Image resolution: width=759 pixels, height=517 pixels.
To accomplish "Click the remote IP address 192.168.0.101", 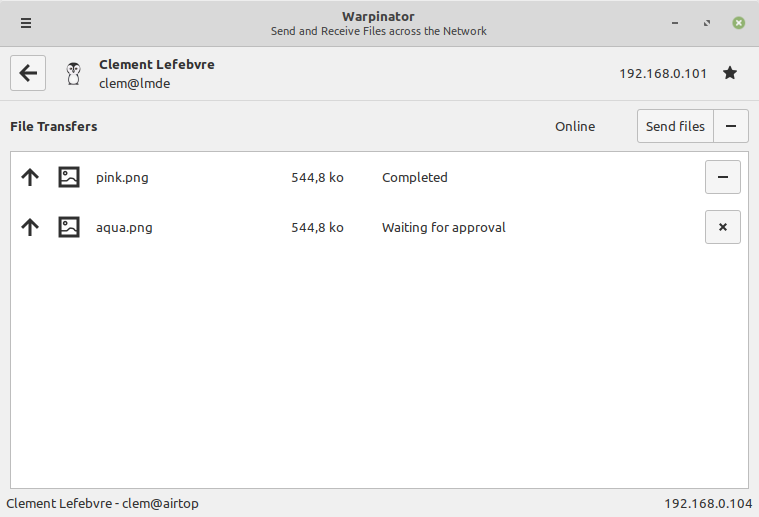I will pyautogui.click(x=663, y=73).
